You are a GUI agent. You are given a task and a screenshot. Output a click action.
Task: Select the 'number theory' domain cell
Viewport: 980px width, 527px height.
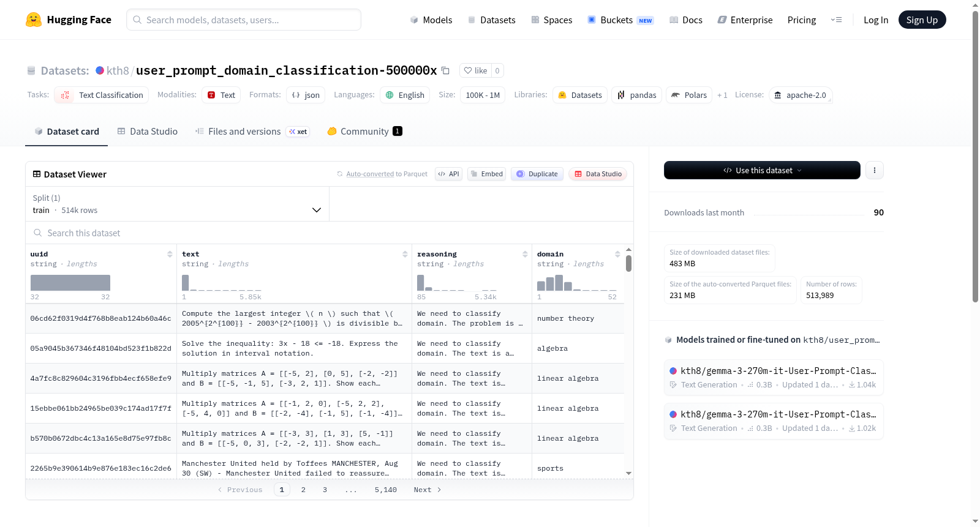[x=578, y=318]
